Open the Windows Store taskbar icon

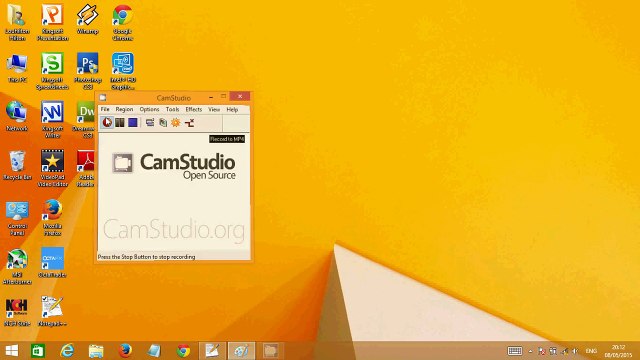pos(38,351)
